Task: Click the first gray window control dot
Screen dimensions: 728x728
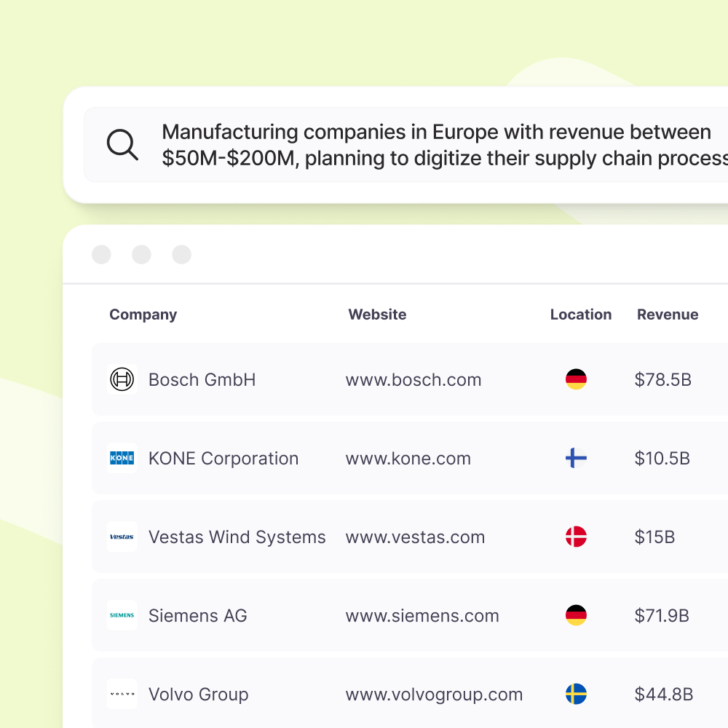Action: pyautogui.click(x=101, y=254)
